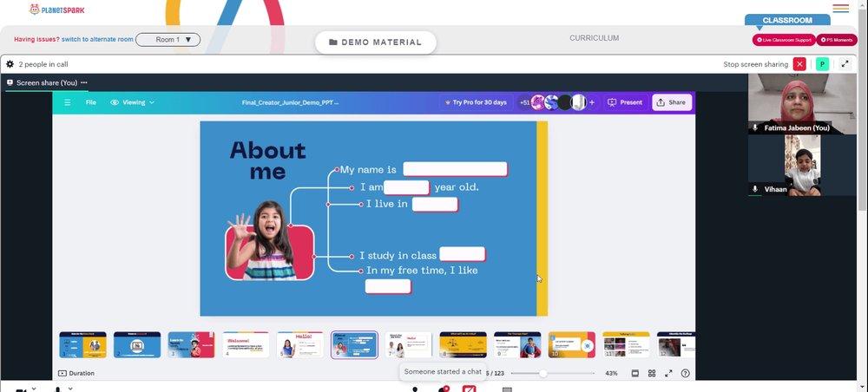The height and width of the screenshot is (392, 868).
Task: Click the 43% zoom value
Action: tap(611, 373)
